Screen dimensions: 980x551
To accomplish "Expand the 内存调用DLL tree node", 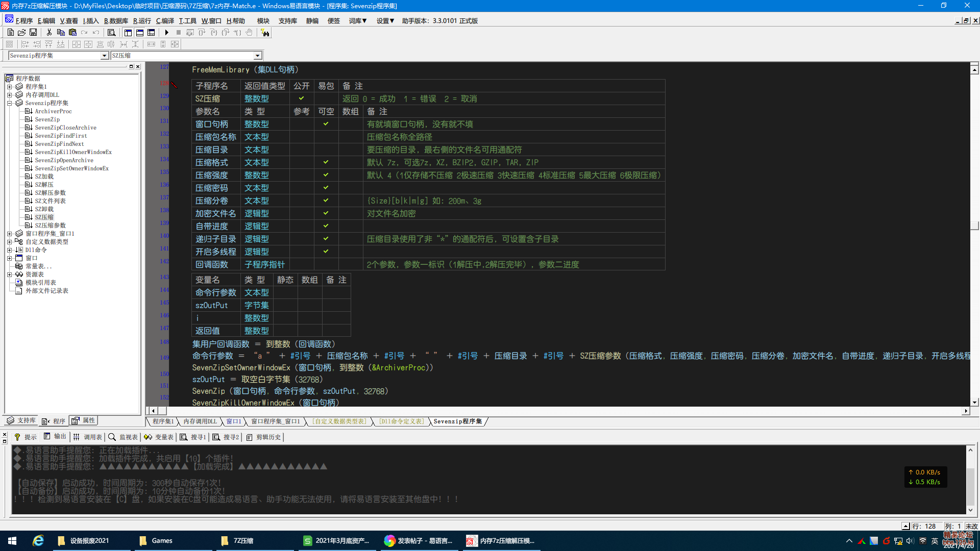I will (9, 95).
